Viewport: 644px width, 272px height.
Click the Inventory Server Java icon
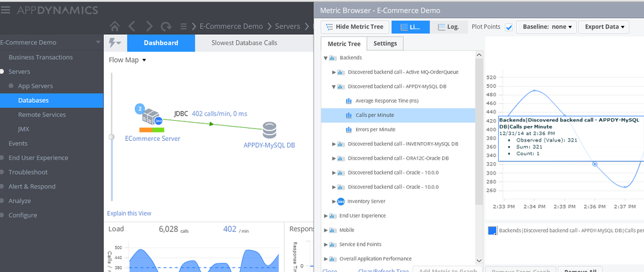[341, 202]
